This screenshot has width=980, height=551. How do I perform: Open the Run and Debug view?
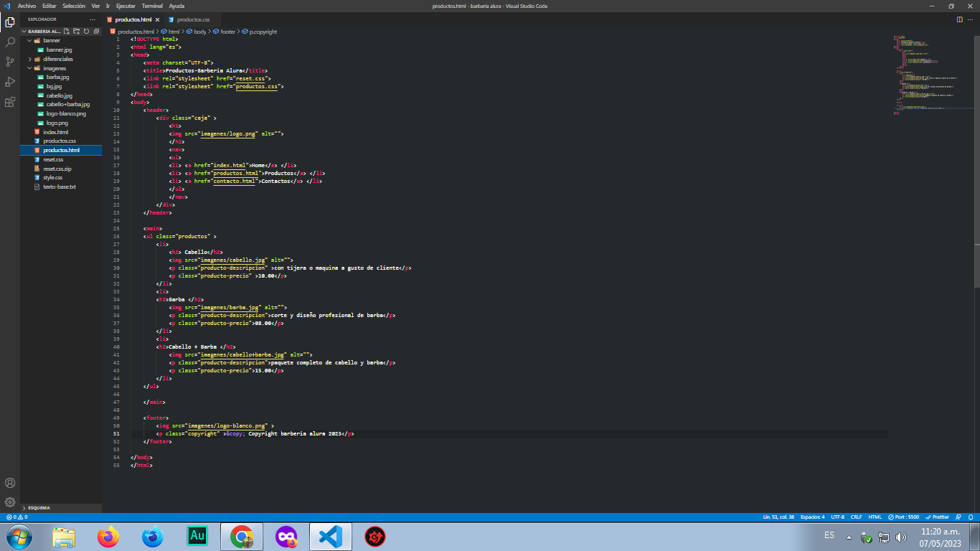tap(10, 82)
